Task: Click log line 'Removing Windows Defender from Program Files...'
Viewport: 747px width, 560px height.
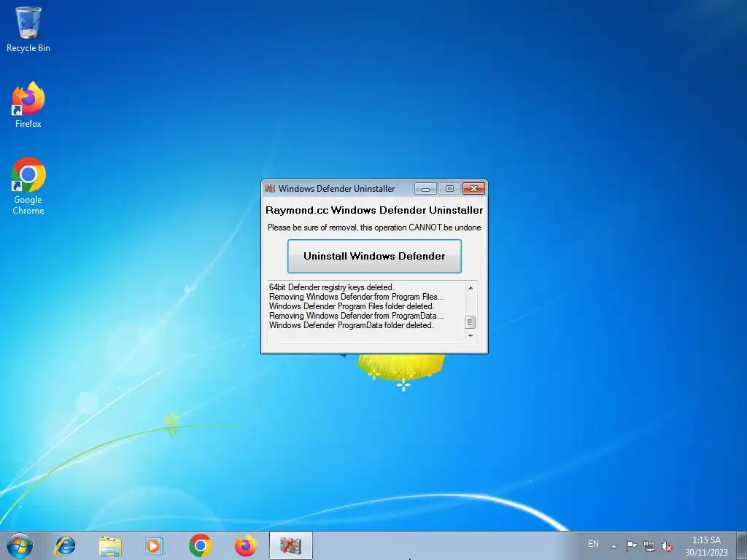Action: pyautogui.click(x=356, y=297)
